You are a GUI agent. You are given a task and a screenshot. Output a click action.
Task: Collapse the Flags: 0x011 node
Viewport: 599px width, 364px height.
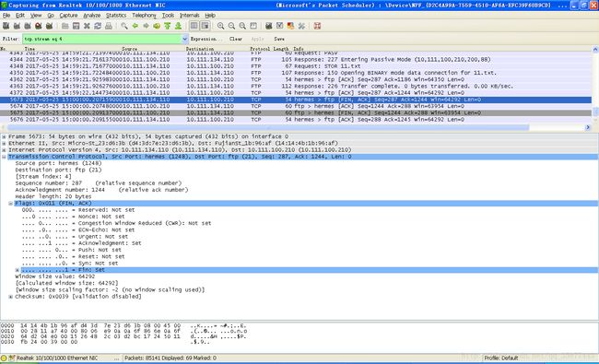click(11, 204)
